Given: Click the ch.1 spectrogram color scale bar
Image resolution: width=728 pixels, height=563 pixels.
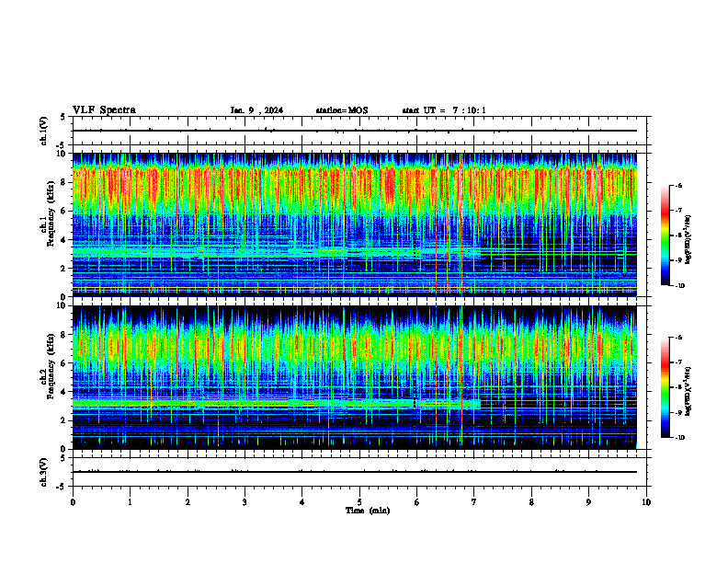Looking at the screenshot, I should pos(665,236).
